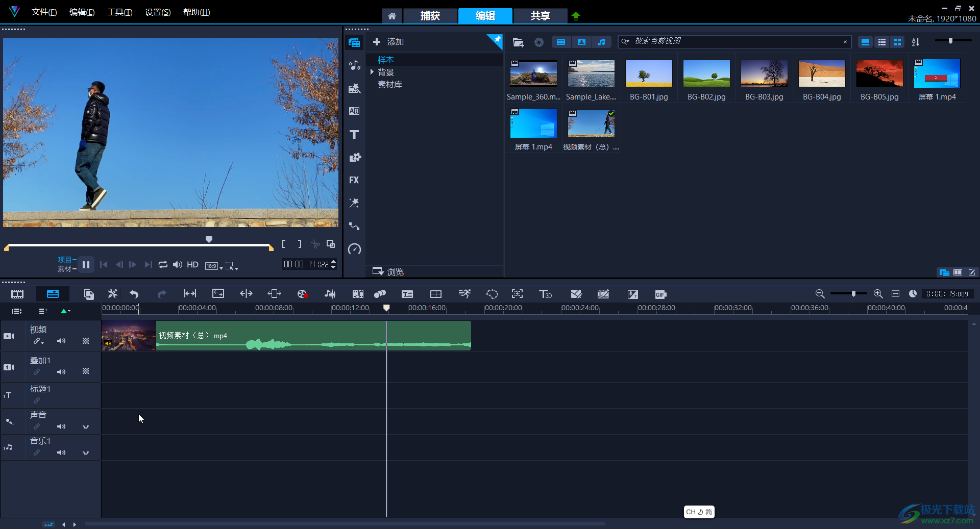Open the Speed gauge library icon
This screenshot has width=980, height=529.
[354, 249]
